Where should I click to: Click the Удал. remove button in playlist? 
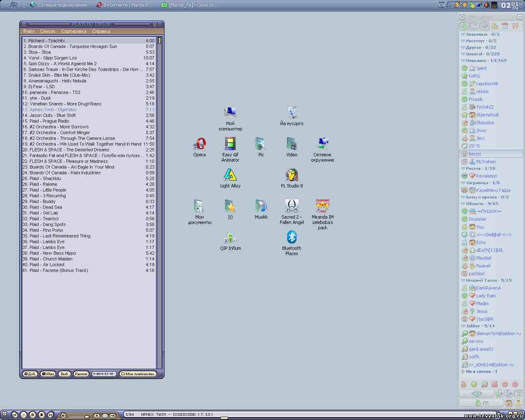click(x=48, y=374)
